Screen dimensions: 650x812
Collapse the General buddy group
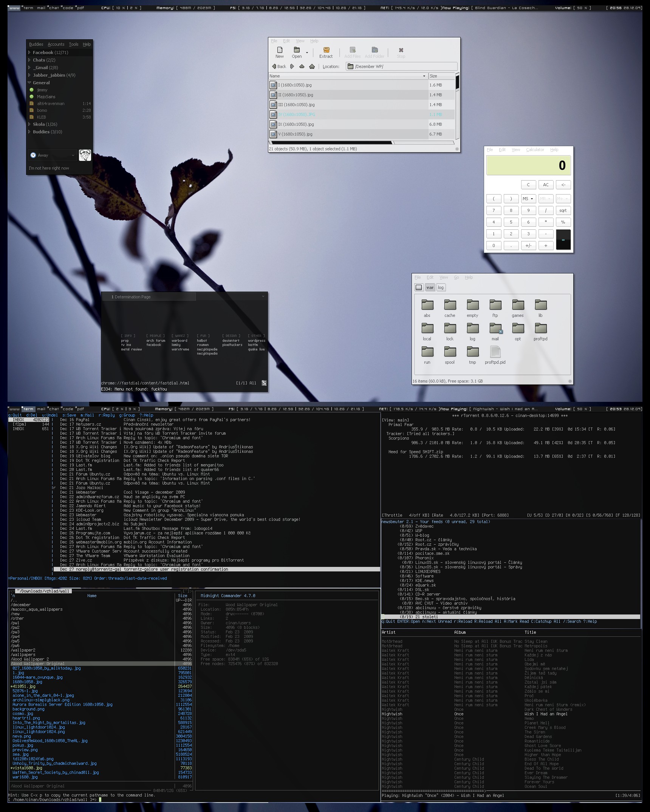[29, 83]
